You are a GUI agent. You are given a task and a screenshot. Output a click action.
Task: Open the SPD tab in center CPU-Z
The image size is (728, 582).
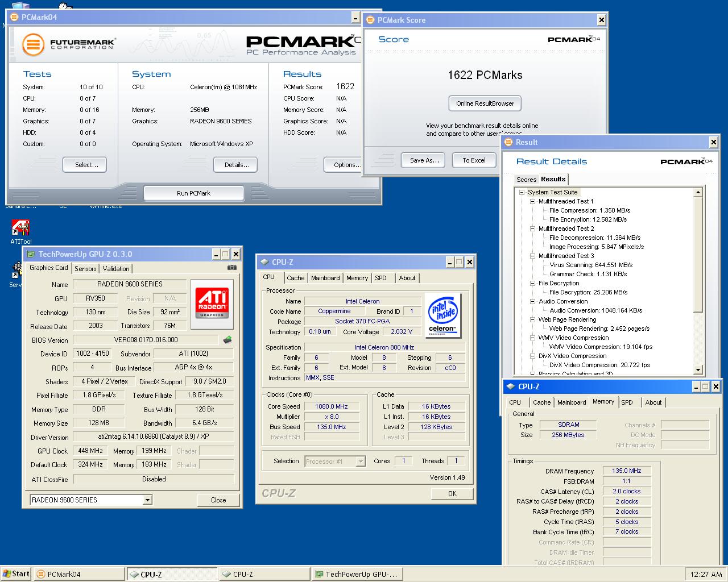pyautogui.click(x=380, y=278)
